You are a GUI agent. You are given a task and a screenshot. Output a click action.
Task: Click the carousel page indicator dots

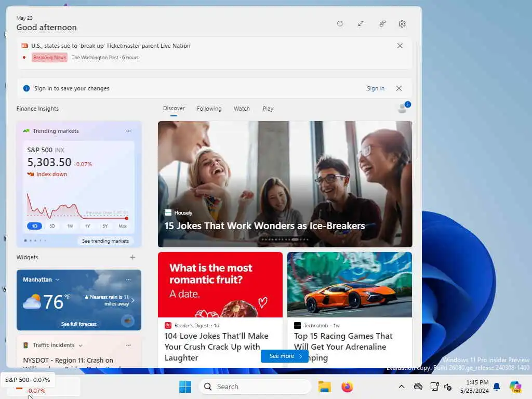(285, 240)
